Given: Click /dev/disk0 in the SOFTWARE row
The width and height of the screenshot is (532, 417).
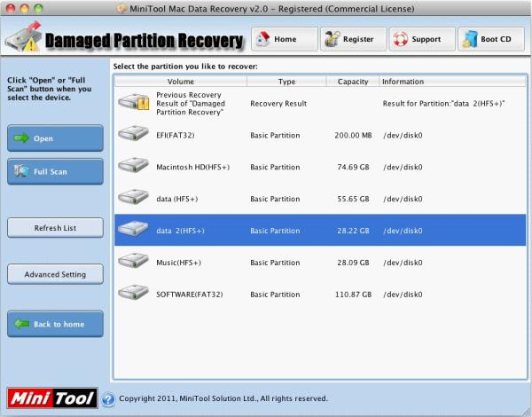Looking at the screenshot, I should pos(403,294).
